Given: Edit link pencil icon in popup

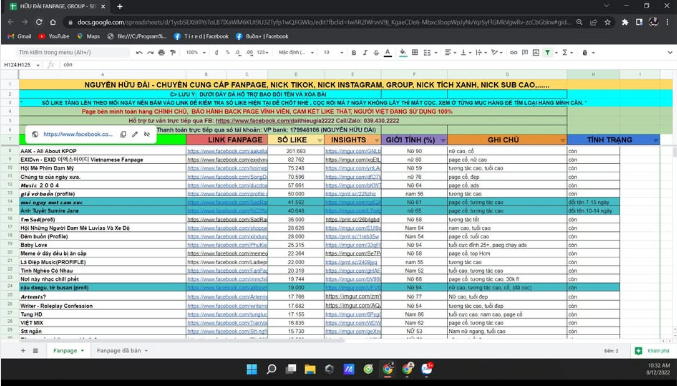Looking at the screenshot, I should point(135,134).
